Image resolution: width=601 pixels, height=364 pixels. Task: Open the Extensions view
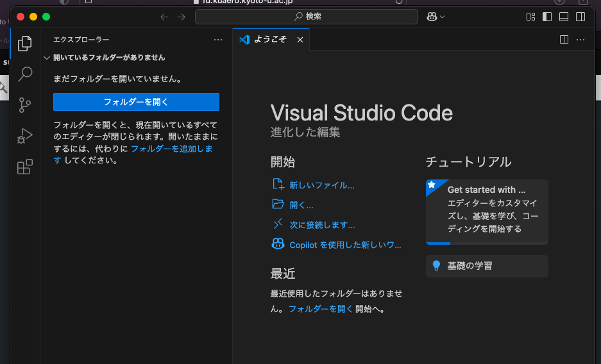click(x=25, y=167)
